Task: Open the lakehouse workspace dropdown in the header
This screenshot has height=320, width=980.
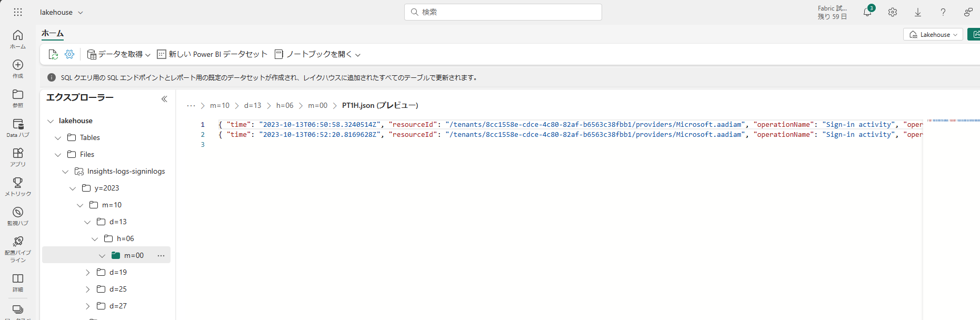Action: [62, 12]
